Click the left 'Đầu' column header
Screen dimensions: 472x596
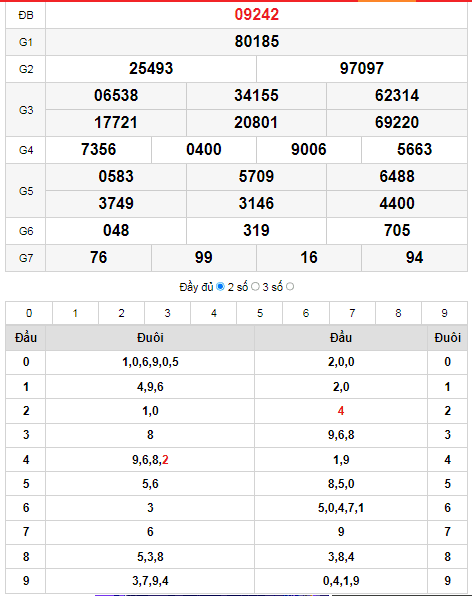pos(26,338)
